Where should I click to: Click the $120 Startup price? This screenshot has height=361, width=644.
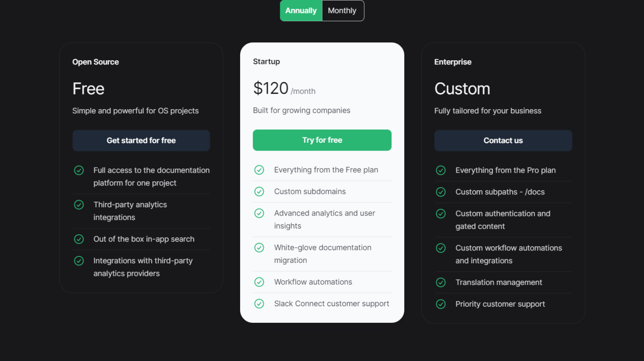[271, 88]
